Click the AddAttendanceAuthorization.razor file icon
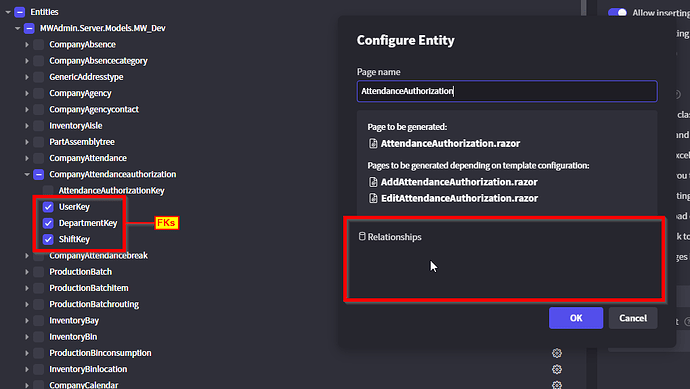Viewport: 690px width, 389px height. [x=373, y=182]
